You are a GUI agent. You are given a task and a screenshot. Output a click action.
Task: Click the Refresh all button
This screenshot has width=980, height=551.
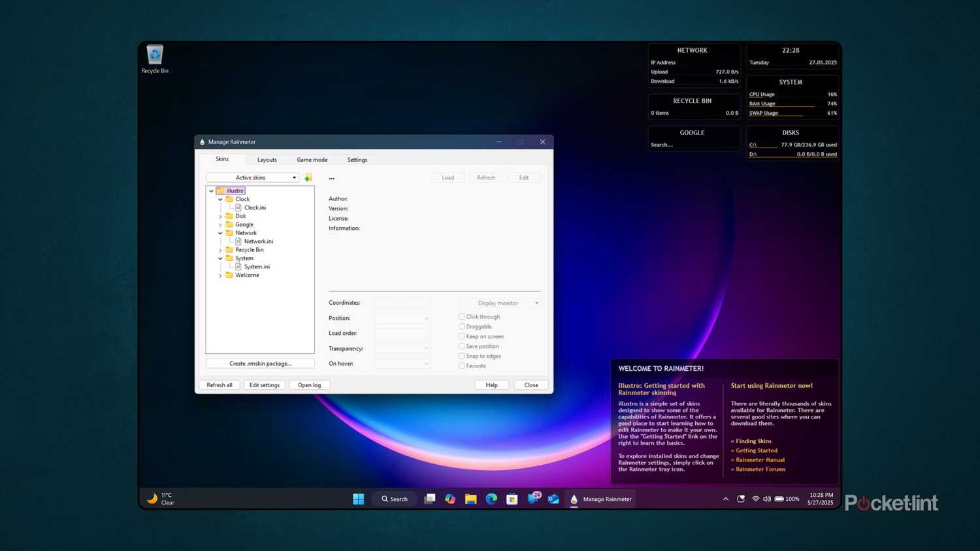[220, 385]
